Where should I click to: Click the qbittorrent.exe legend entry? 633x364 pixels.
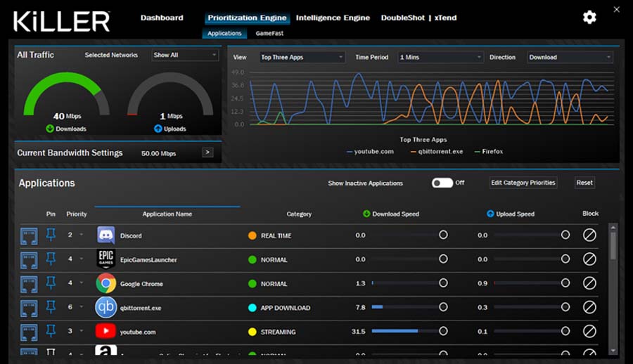[437, 152]
